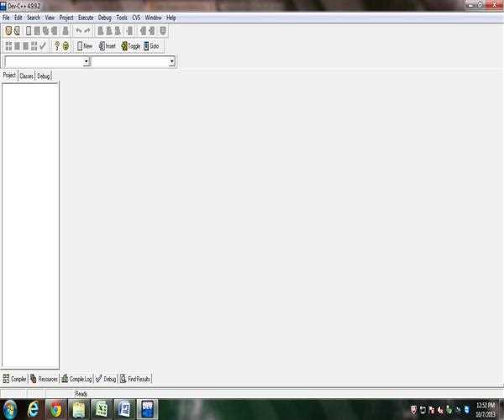Open Internet Explorer from the taskbar
This screenshot has height=420, width=504.
pos(34,409)
